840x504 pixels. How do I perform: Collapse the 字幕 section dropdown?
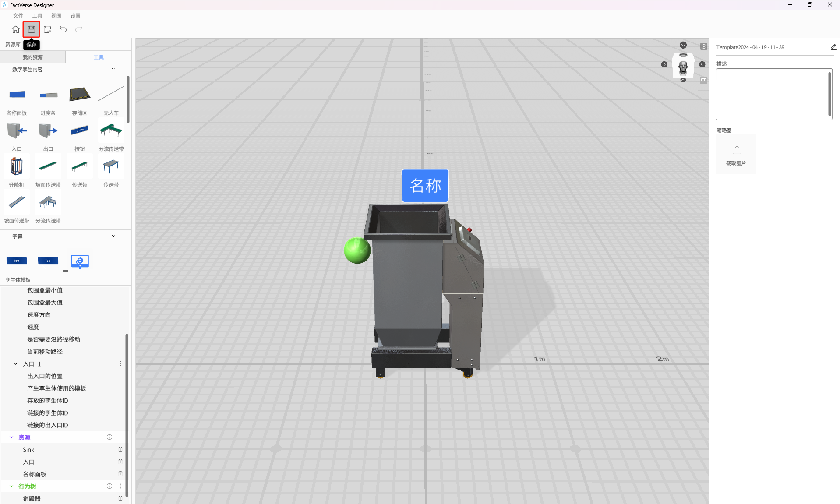click(113, 236)
